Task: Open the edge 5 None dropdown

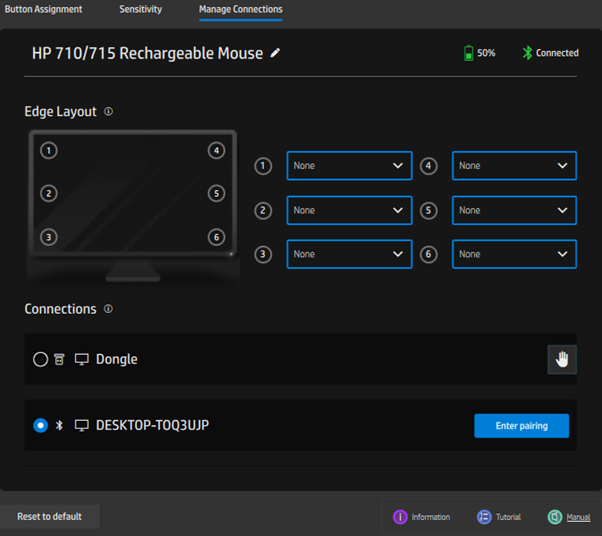Action: (x=514, y=210)
